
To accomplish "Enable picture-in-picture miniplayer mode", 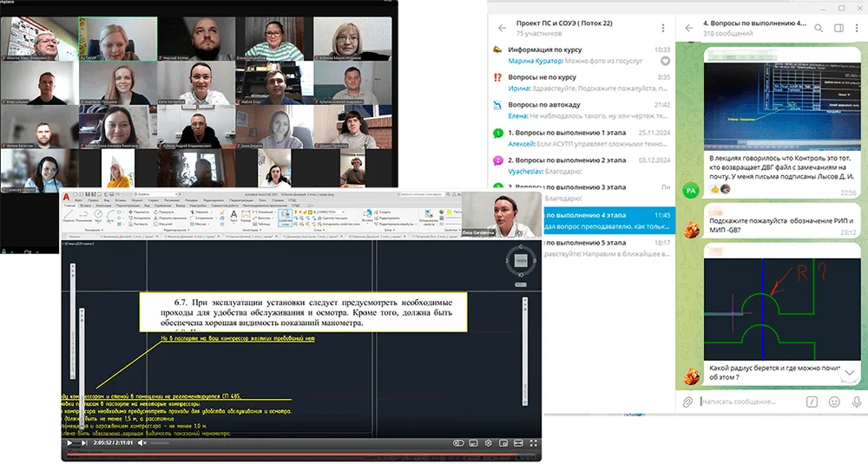I will [503, 443].
